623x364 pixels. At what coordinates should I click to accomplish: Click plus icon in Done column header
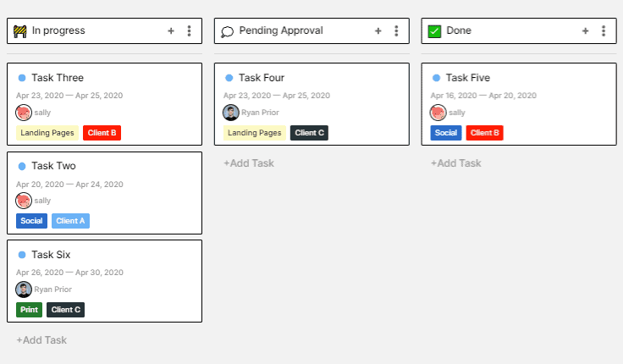point(585,31)
